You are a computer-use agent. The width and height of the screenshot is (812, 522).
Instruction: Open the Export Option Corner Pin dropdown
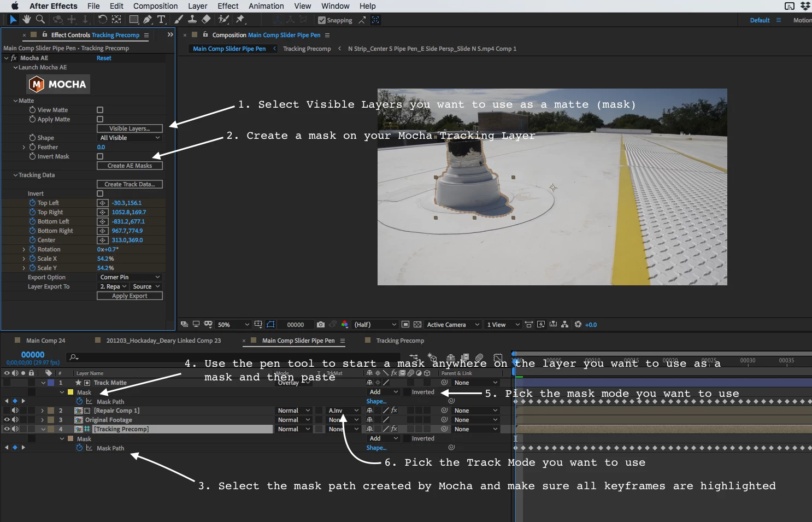pos(130,277)
